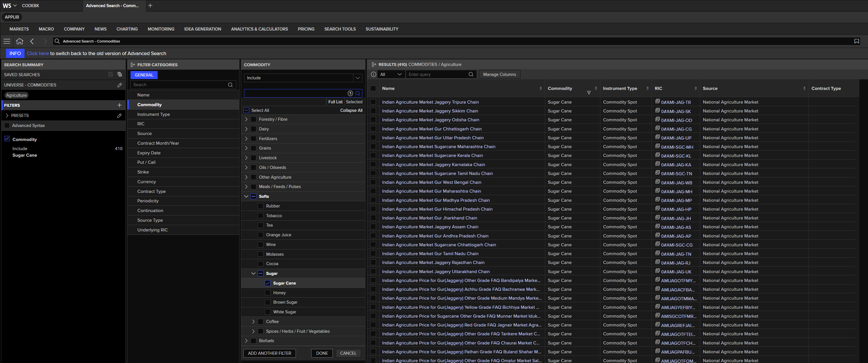The height and width of the screenshot is (363, 868).
Task: Go to the Home icon
Action: click(x=20, y=41)
